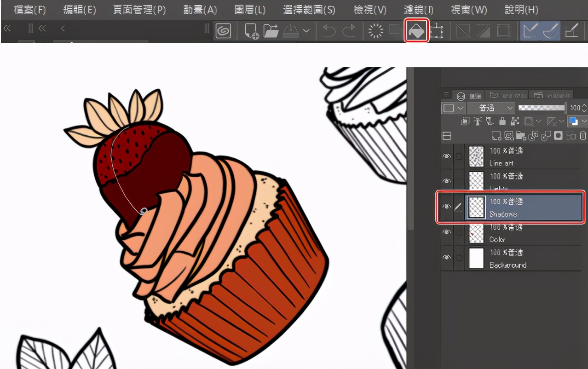
Task: Open the layer color dropdown arrow
Action: pyautogui.click(x=583, y=121)
